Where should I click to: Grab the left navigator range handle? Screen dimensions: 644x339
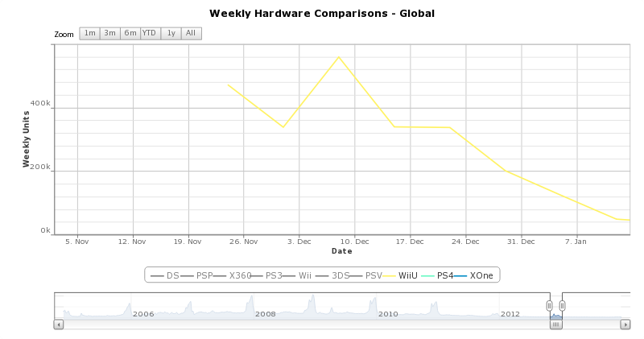pos(550,306)
